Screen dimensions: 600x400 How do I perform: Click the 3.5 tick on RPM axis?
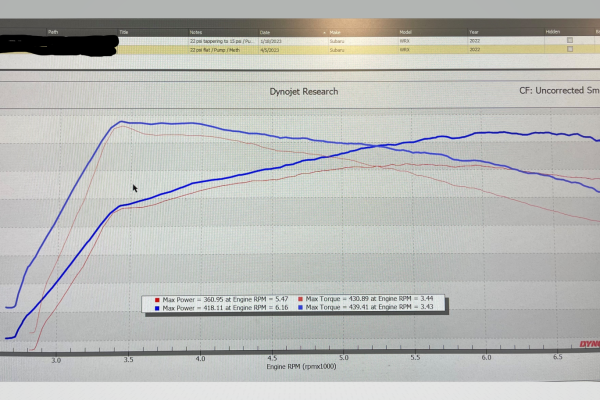click(129, 359)
